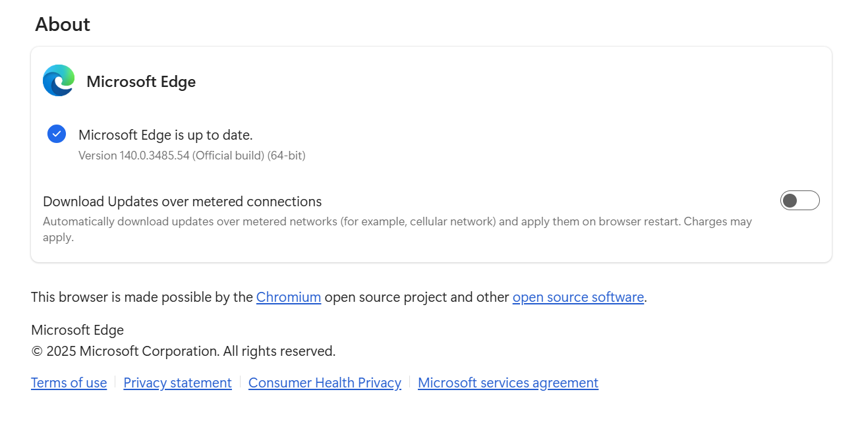
Task: Select the checkmark badge beside update message
Action: pyautogui.click(x=56, y=134)
